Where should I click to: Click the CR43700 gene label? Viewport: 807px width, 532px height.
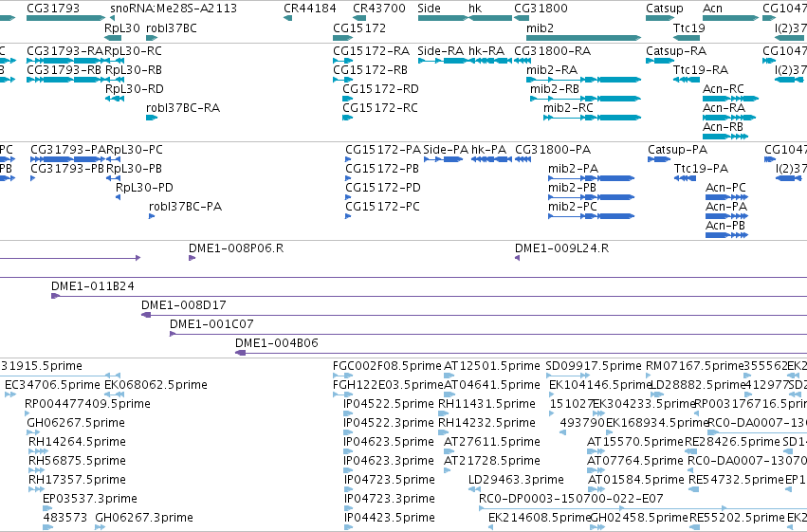(x=379, y=9)
